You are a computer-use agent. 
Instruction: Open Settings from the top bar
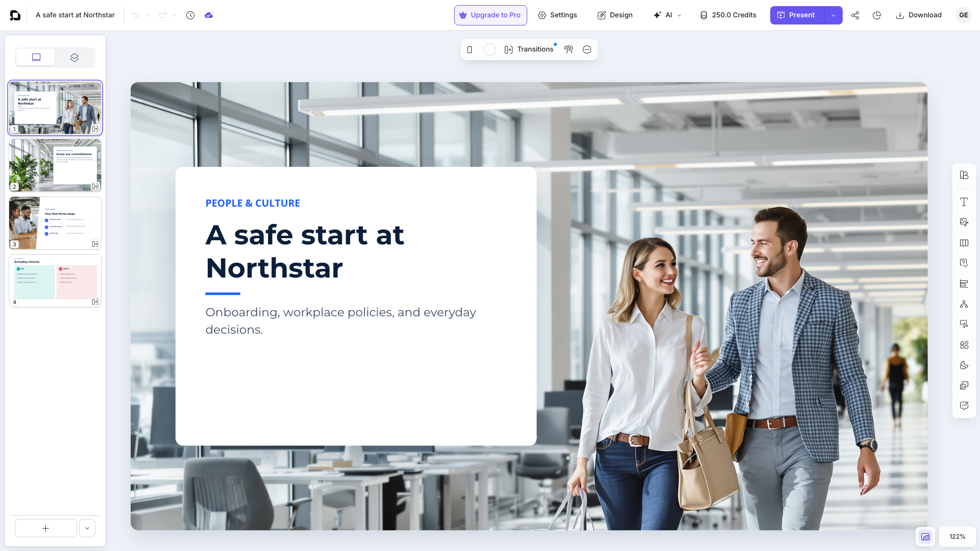(x=557, y=15)
